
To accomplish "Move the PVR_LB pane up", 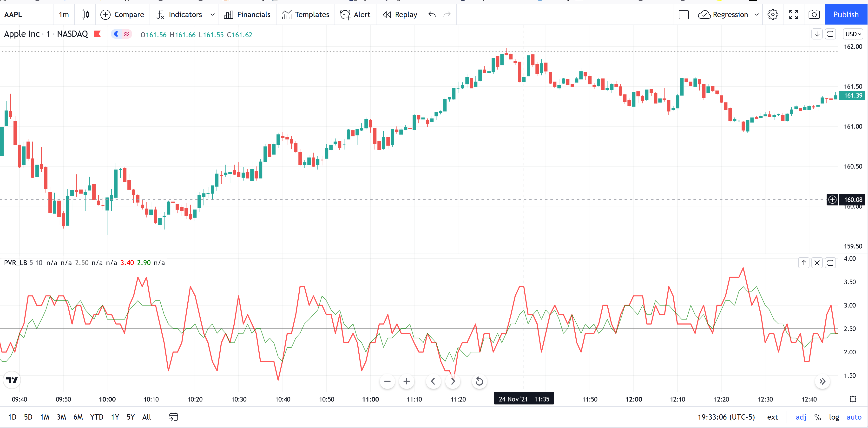I will tap(804, 263).
